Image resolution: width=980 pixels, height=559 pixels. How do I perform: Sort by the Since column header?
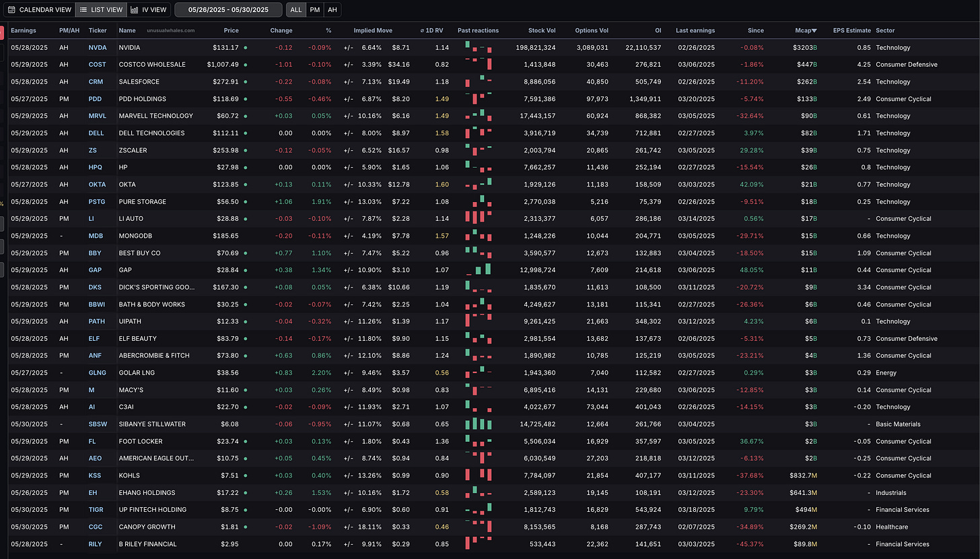(756, 30)
